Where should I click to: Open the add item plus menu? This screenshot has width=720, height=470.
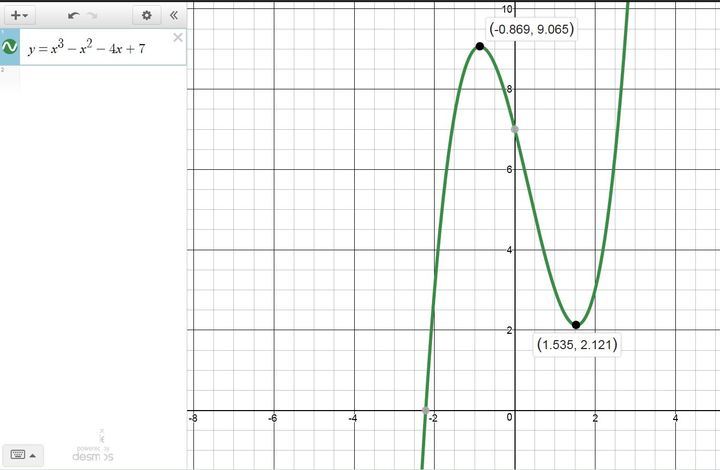[19, 15]
